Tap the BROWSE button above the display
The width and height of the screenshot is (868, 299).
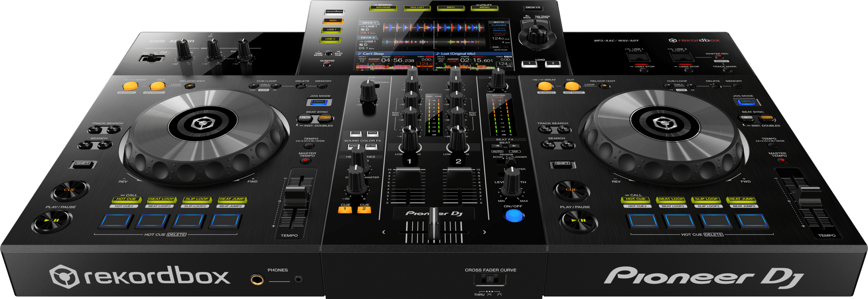point(383,7)
